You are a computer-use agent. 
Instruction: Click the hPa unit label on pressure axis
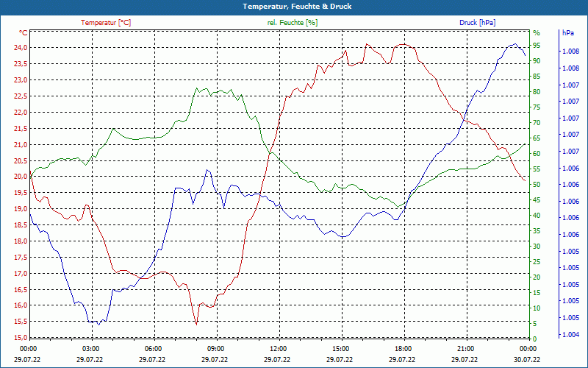coord(568,33)
